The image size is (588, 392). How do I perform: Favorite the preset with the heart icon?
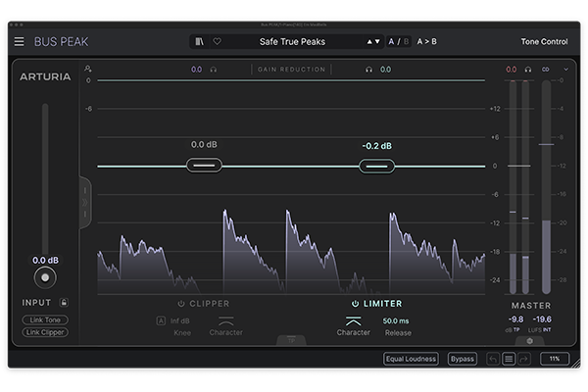(x=218, y=41)
